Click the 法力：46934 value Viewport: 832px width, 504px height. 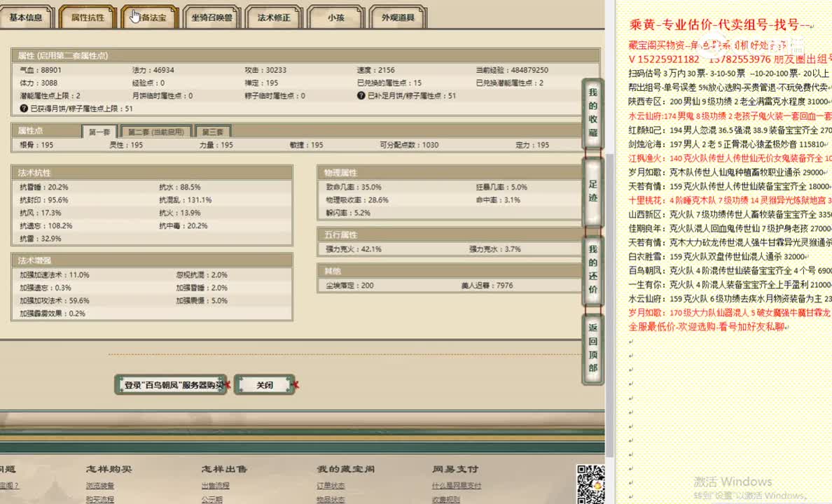point(153,70)
